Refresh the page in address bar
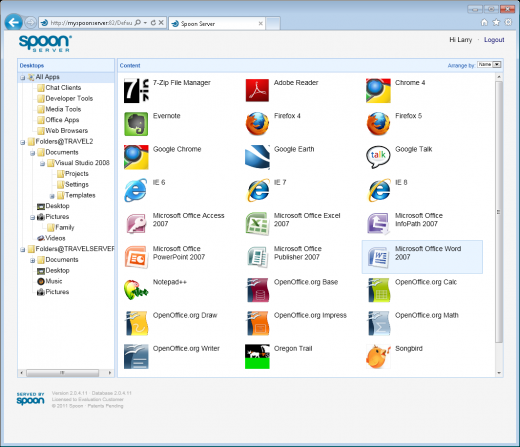 tap(153, 23)
